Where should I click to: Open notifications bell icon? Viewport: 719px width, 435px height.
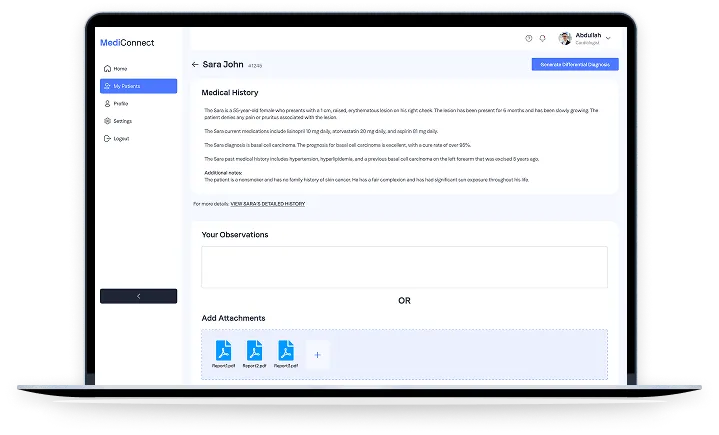pos(542,39)
